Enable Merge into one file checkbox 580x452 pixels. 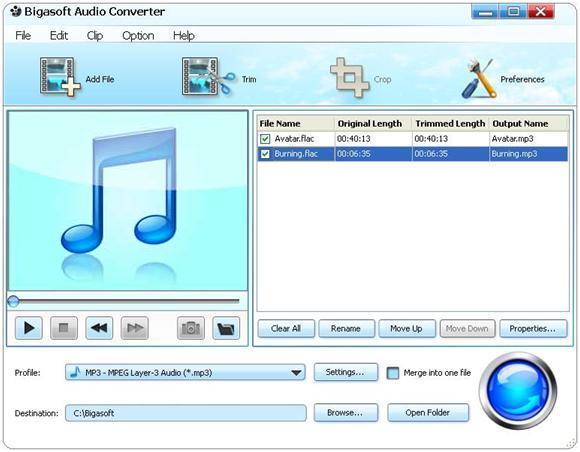(393, 373)
